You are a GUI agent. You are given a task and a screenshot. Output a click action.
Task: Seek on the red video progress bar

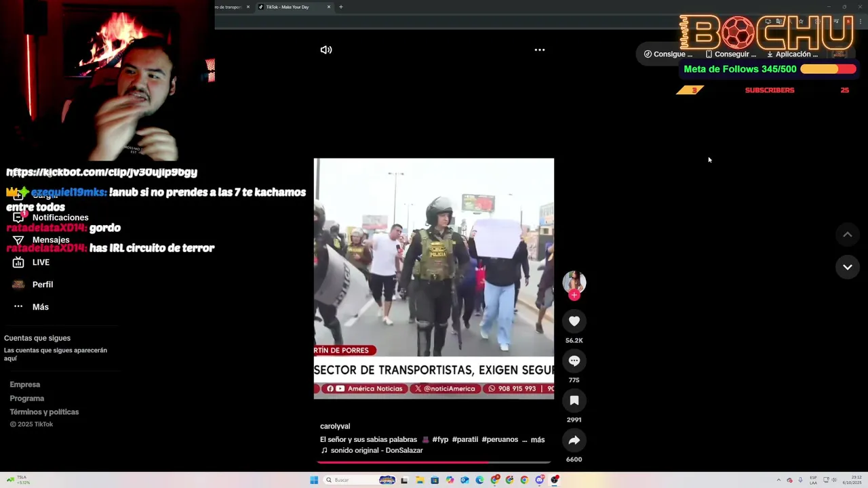(434, 462)
